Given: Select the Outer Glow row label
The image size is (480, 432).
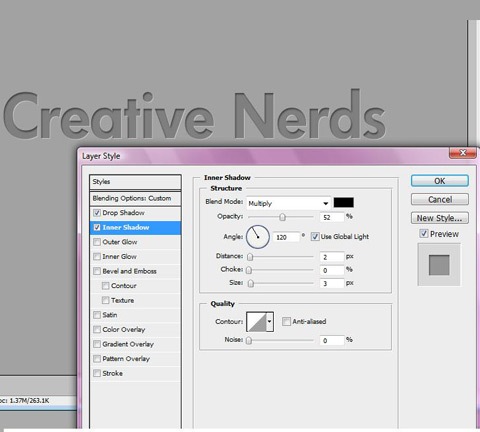Looking at the screenshot, I should pyautogui.click(x=120, y=242).
